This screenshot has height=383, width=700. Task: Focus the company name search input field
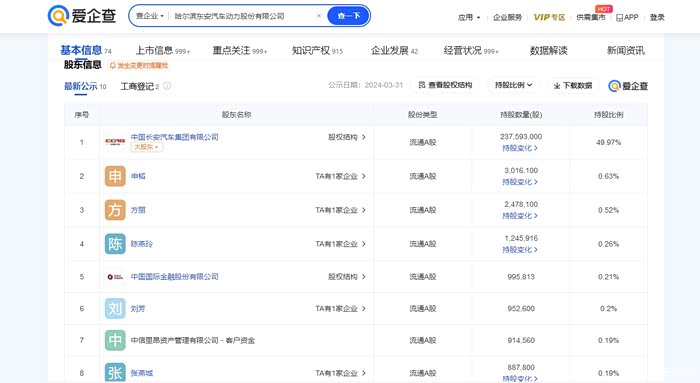point(242,16)
